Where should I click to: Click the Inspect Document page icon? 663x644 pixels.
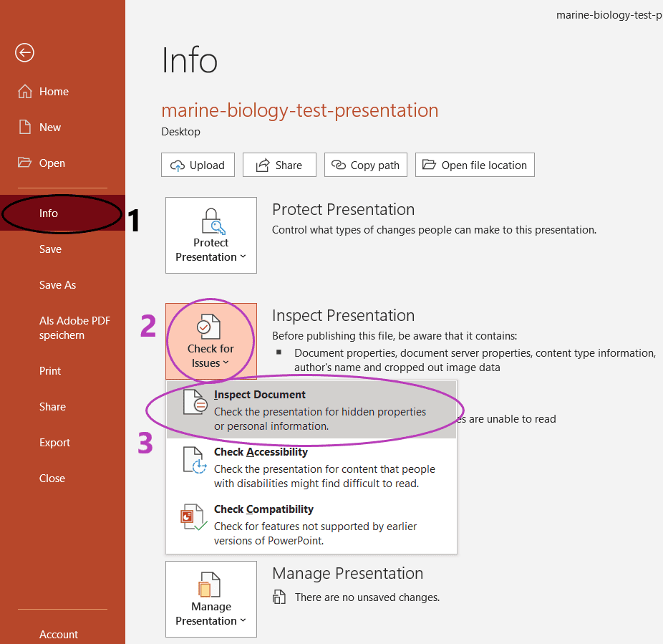(x=195, y=403)
